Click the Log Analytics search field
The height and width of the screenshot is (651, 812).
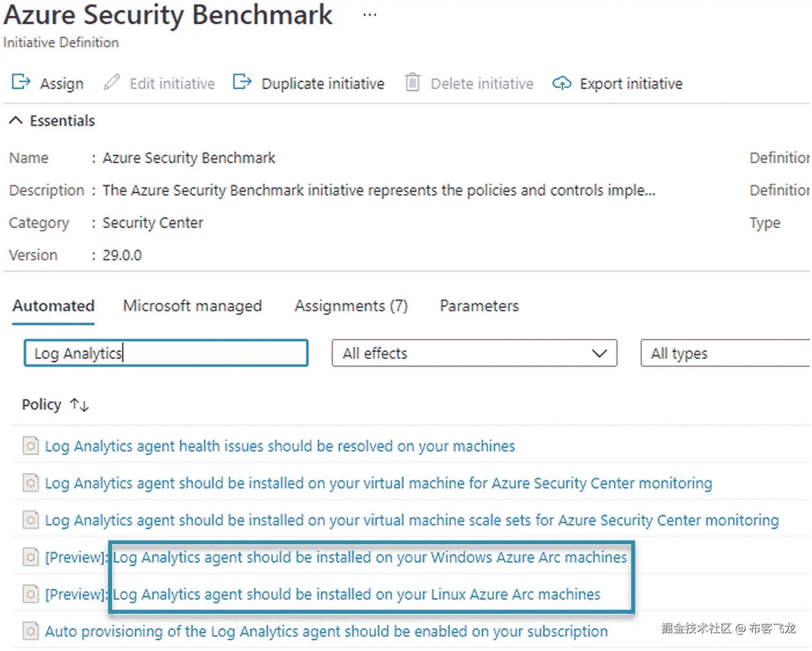coord(166,353)
